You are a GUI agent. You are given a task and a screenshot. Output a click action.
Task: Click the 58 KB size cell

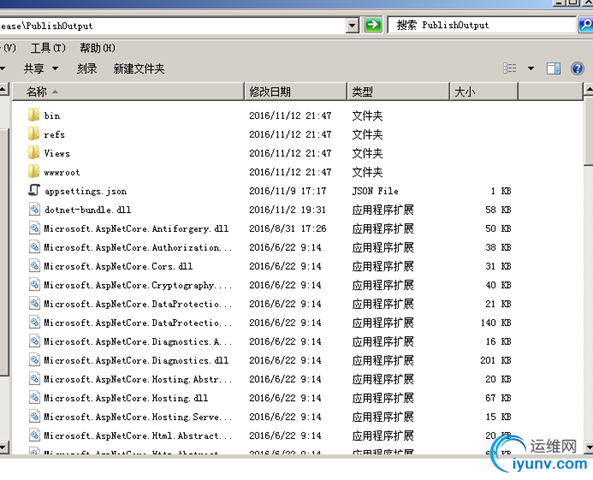(x=498, y=210)
